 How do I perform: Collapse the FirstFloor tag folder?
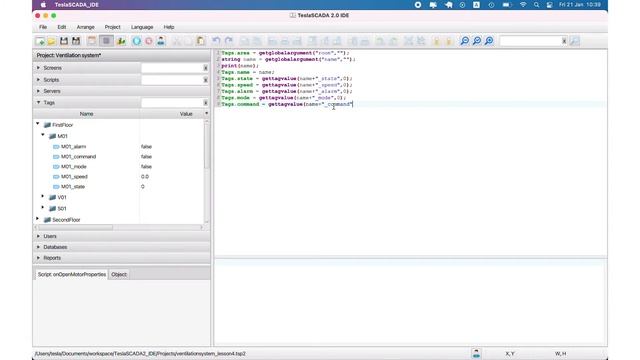coord(38,124)
